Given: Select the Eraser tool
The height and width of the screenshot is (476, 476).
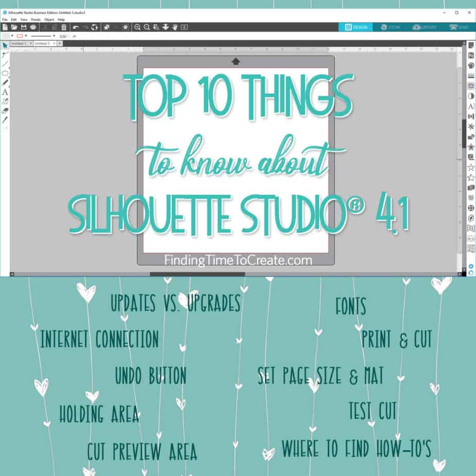Looking at the screenshot, I should pyautogui.click(x=4, y=111).
